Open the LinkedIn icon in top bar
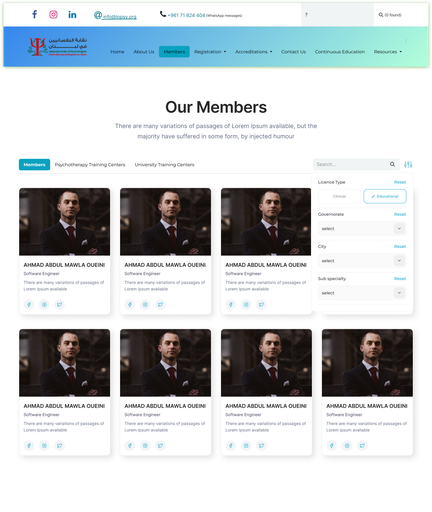The image size is (432, 512). 72,15
